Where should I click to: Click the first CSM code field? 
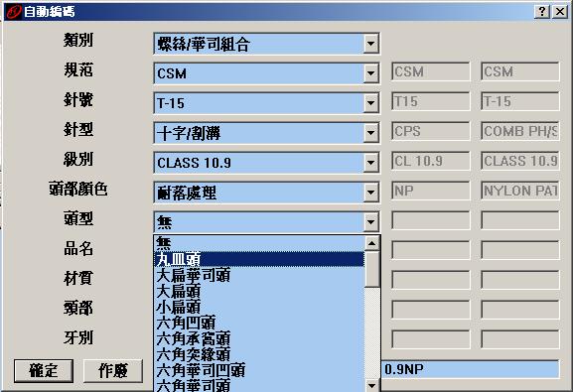pyautogui.click(x=430, y=71)
